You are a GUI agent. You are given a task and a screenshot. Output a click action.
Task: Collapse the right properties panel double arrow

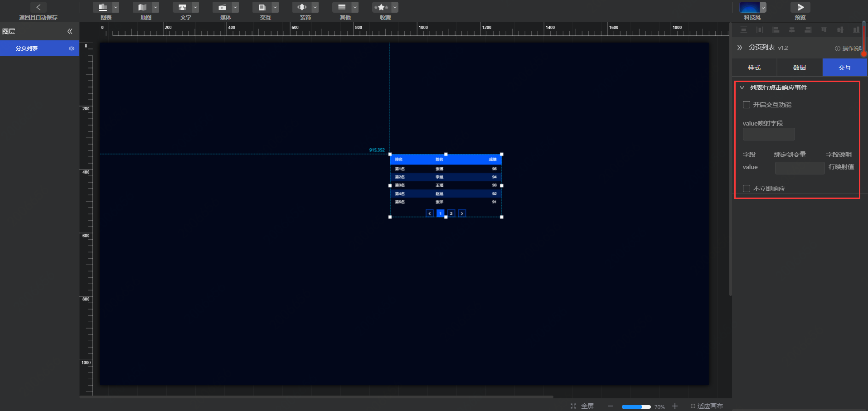(x=740, y=48)
